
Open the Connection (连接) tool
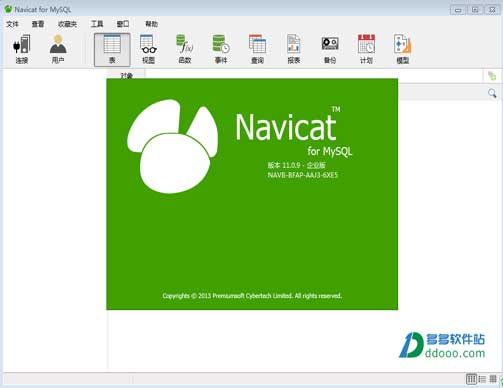point(22,49)
